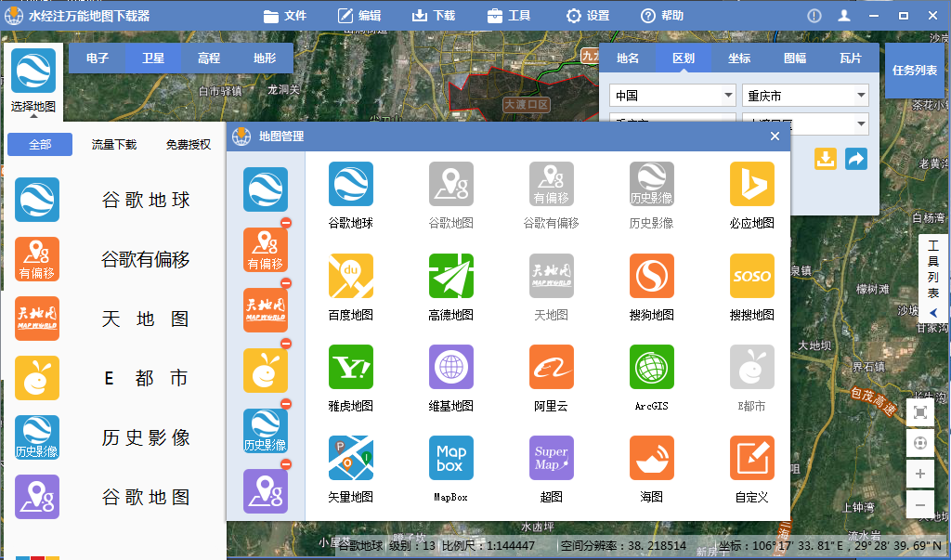Pick the Gaode Maps (高德地图) icon

tap(450, 276)
